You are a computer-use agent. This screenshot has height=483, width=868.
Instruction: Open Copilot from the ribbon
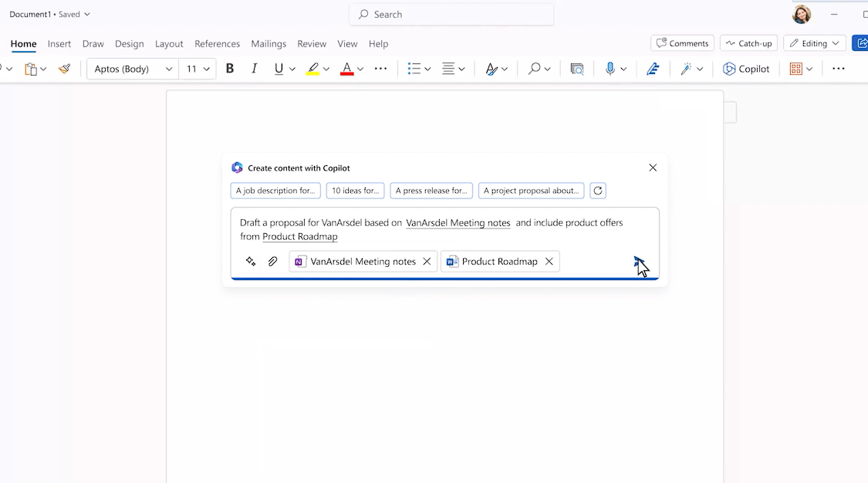pos(746,69)
